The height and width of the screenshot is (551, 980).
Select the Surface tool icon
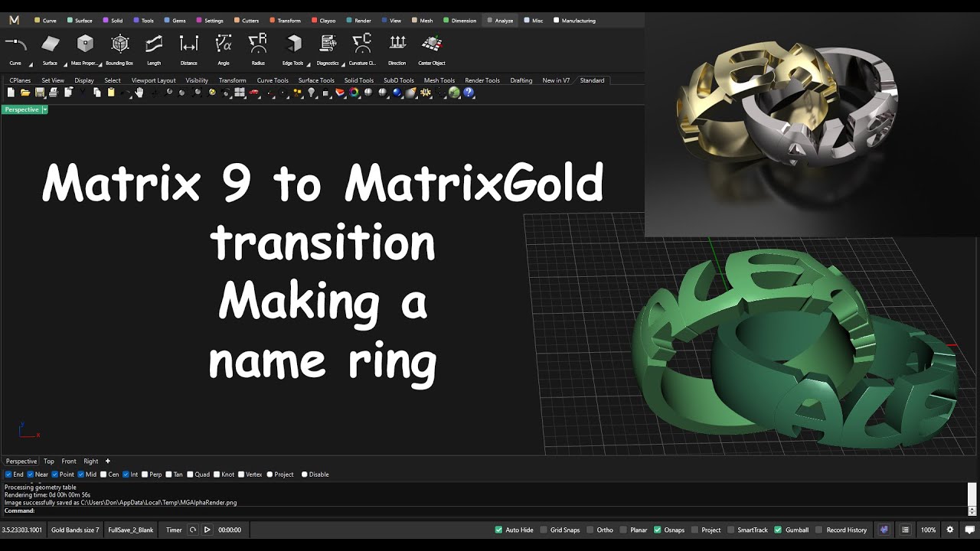[x=50, y=44]
